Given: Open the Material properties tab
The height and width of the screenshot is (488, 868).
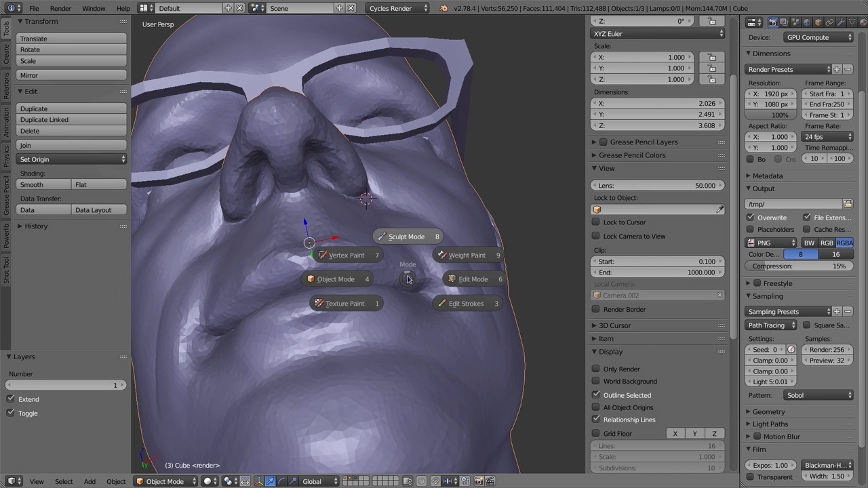Looking at the screenshot, I should [x=863, y=22].
